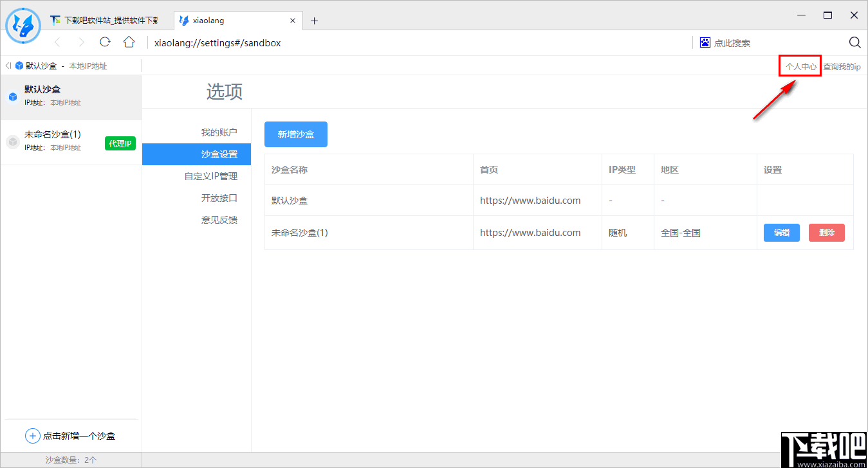Click 查询我的ip link
This screenshot has width=868, height=468.
(842, 66)
